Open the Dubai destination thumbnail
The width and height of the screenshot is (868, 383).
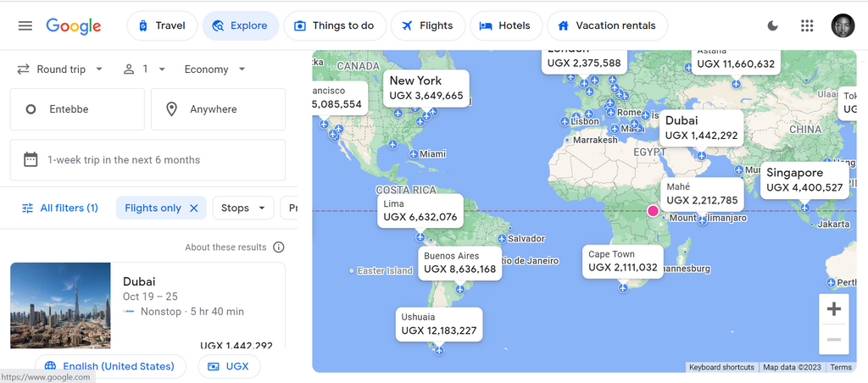point(60,305)
